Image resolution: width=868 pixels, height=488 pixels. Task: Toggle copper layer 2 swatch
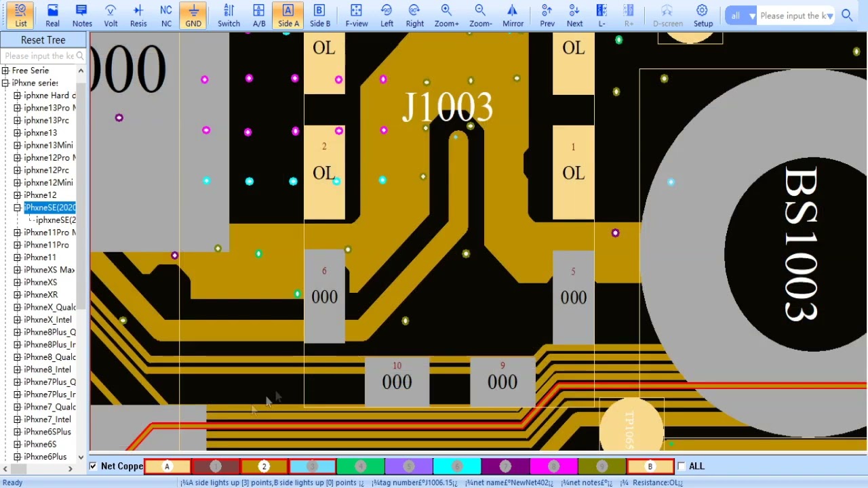pos(264,466)
